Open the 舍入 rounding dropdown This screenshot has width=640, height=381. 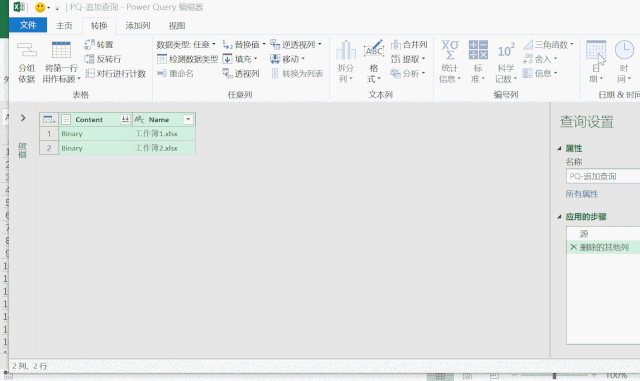click(x=540, y=59)
